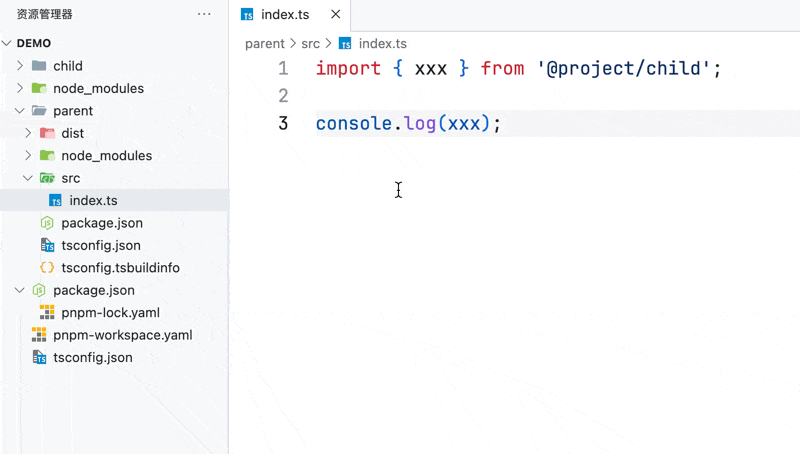Open tsconfig.tsbuildinfo file
The height and width of the screenshot is (454, 800).
tap(120, 268)
